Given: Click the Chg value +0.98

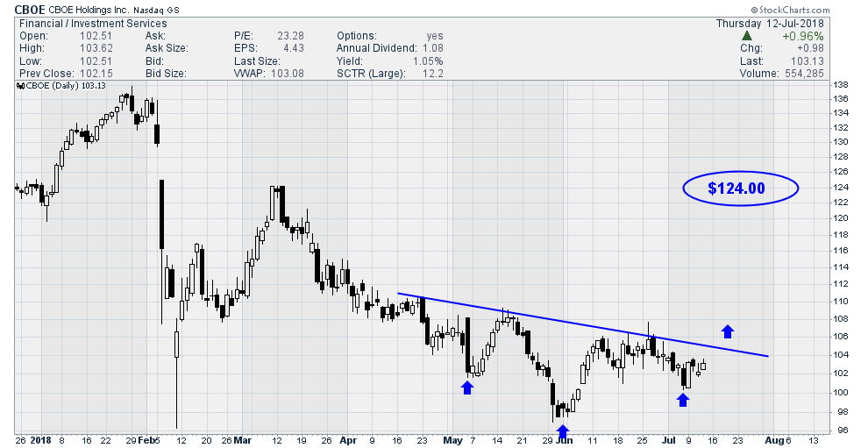Looking at the screenshot, I should pyautogui.click(x=809, y=48).
